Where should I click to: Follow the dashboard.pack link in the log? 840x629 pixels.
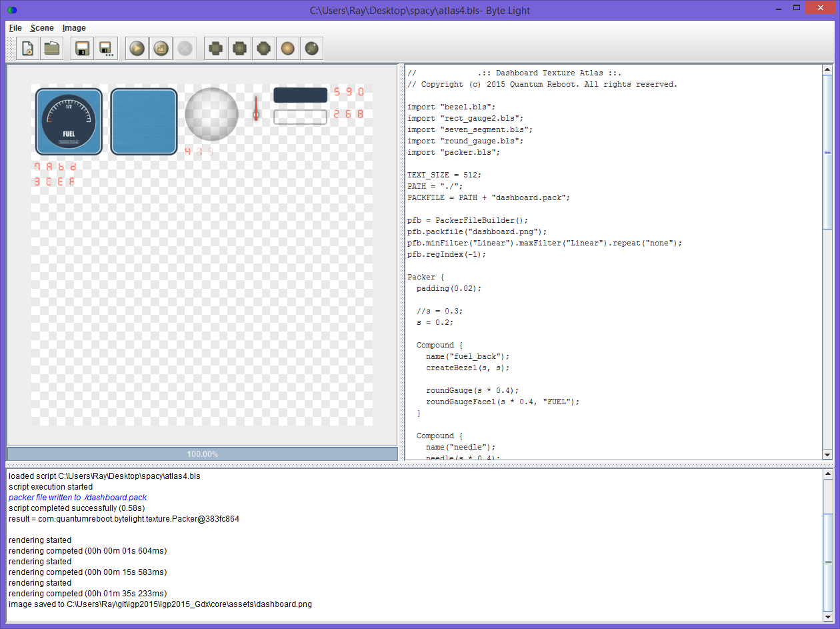click(x=77, y=497)
